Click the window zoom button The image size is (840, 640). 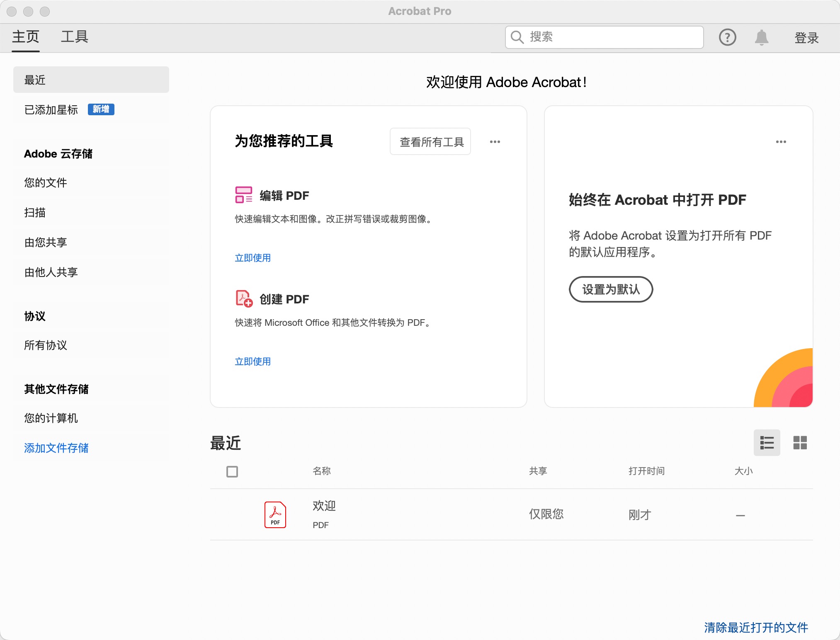click(45, 12)
